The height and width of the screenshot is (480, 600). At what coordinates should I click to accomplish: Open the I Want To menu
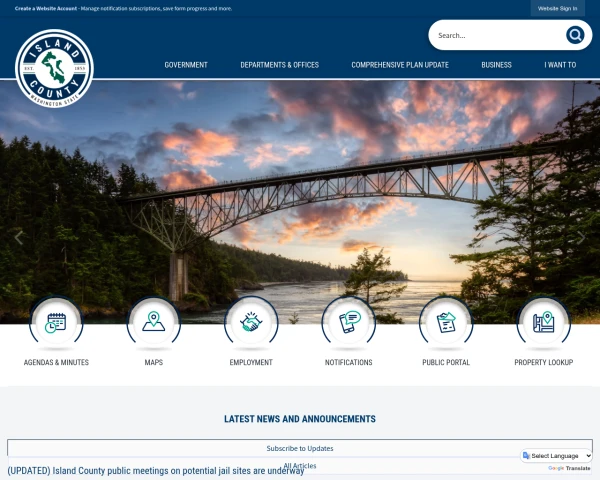pyautogui.click(x=560, y=65)
